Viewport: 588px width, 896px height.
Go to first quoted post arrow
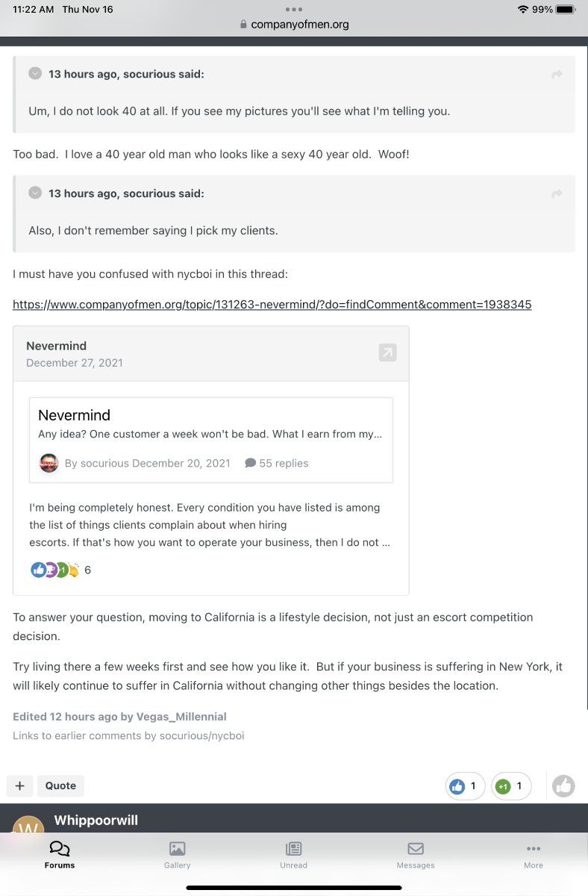[x=557, y=75]
